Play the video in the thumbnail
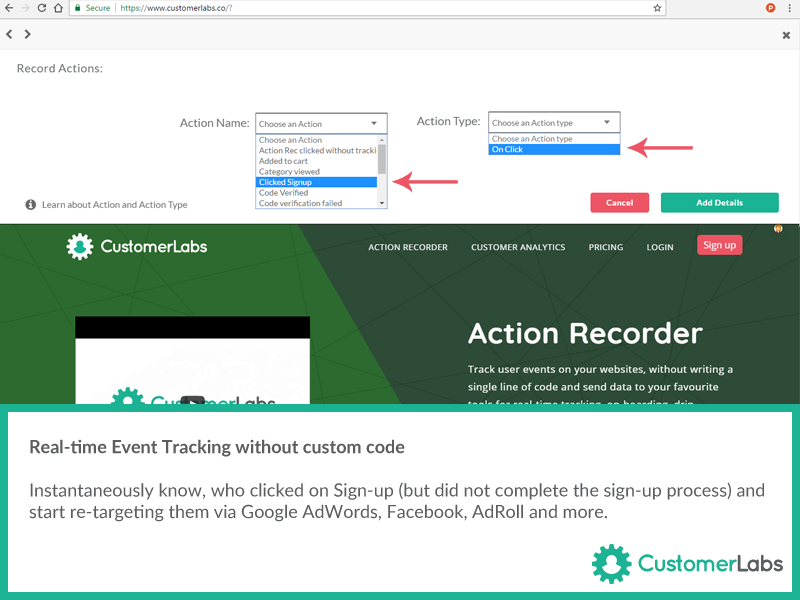 (193, 400)
